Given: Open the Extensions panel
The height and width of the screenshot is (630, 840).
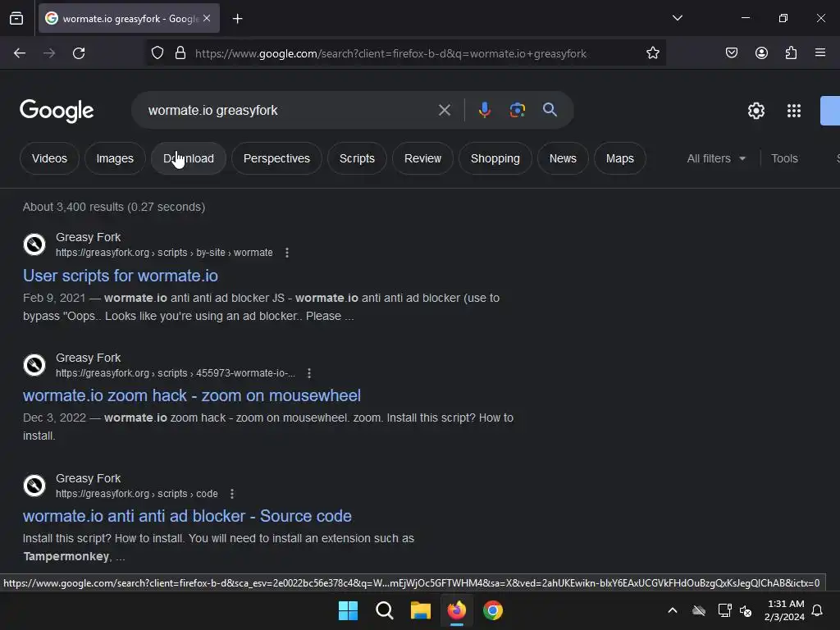Looking at the screenshot, I should click(791, 53).
